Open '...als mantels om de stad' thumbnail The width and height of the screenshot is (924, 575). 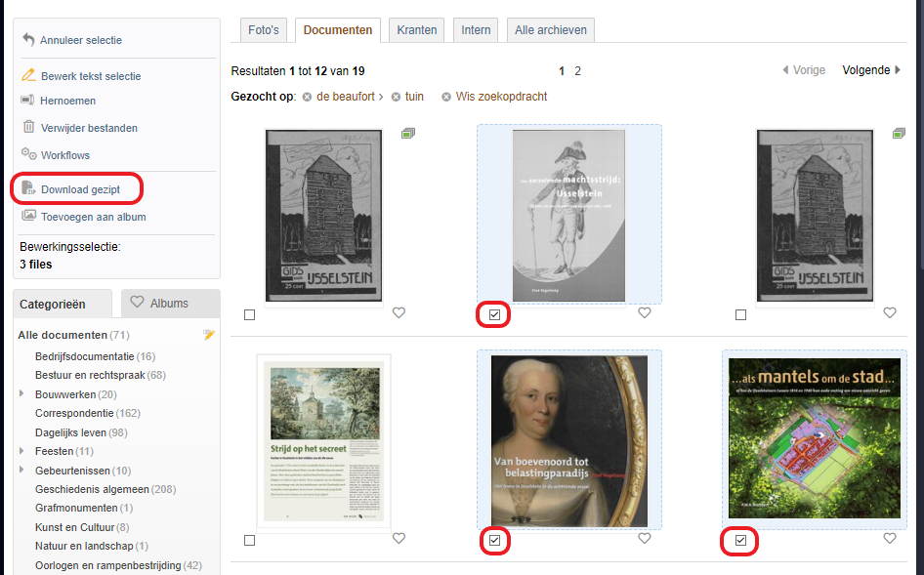tap(815, 438)
